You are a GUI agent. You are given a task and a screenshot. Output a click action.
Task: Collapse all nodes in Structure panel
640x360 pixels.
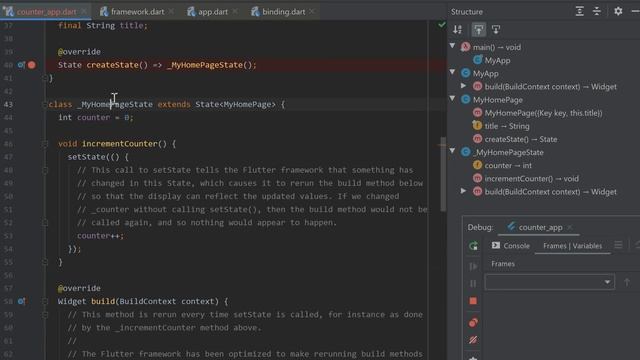point(597,11)
